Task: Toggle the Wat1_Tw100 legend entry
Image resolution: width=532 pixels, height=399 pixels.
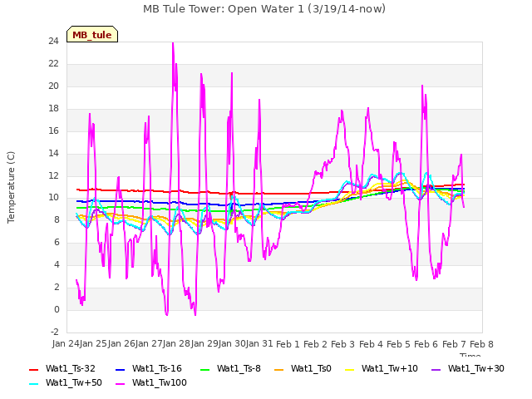Action: click(x=151, y=383)
